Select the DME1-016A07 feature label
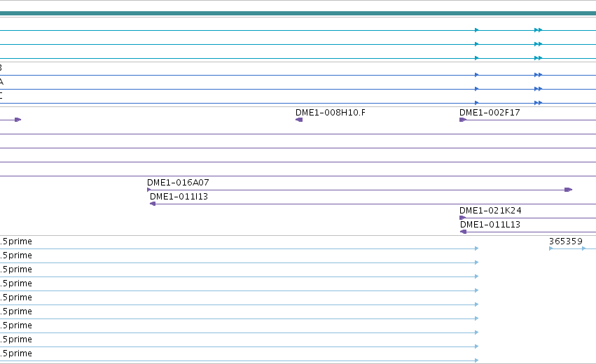 click(178, 183)
